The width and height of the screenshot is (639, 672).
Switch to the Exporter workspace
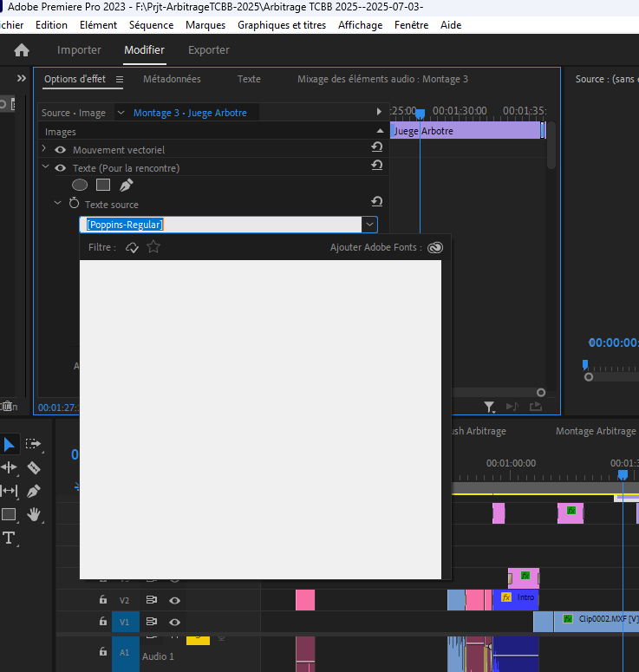click(209, 50)
